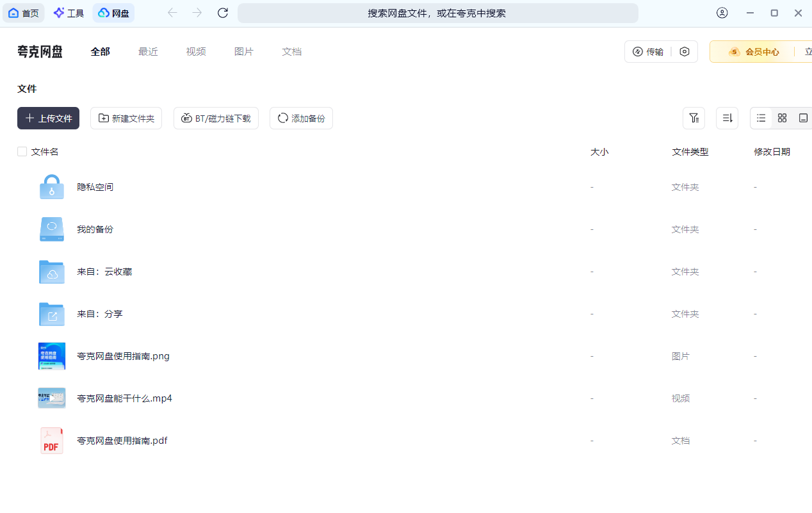Open the 首页 home tab
812x513 pixels.
pos(24,13)
